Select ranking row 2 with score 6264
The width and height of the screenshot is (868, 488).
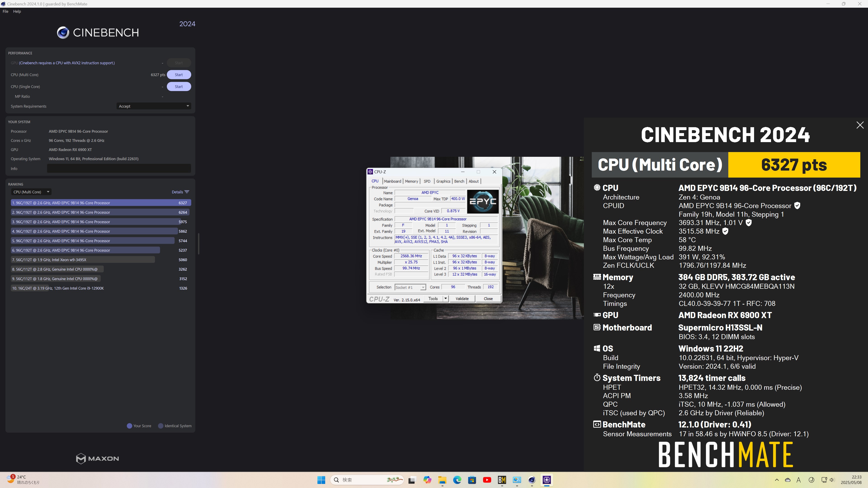101,212
